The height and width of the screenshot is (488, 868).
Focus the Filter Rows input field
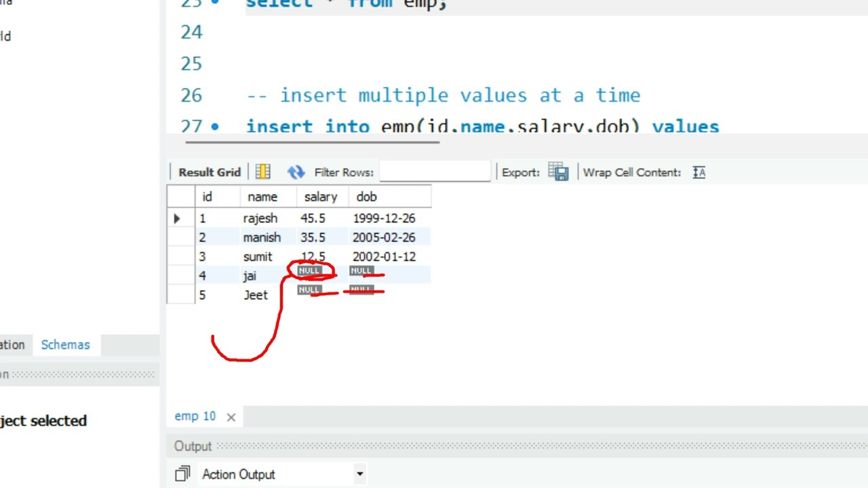[435, 171]
